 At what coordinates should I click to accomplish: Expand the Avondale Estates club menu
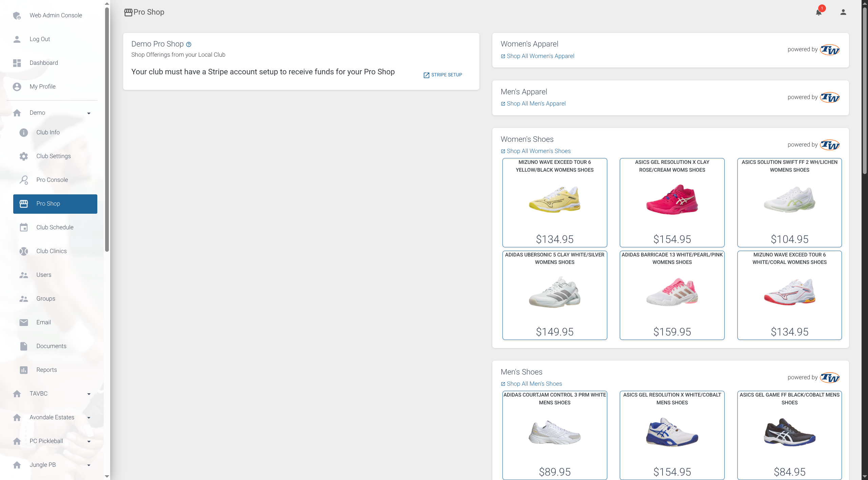click(x=89, y=418)
